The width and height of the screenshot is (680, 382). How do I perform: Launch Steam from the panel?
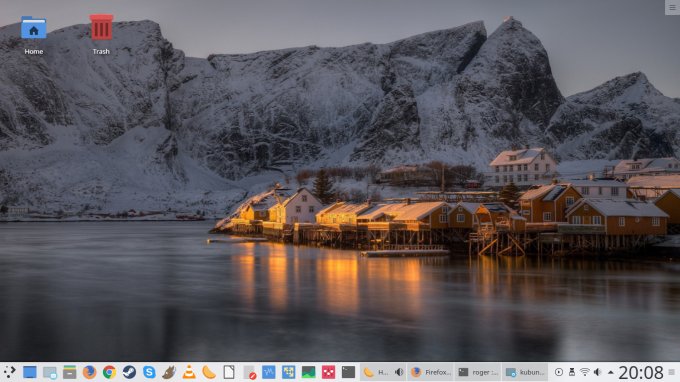(129, 372)
